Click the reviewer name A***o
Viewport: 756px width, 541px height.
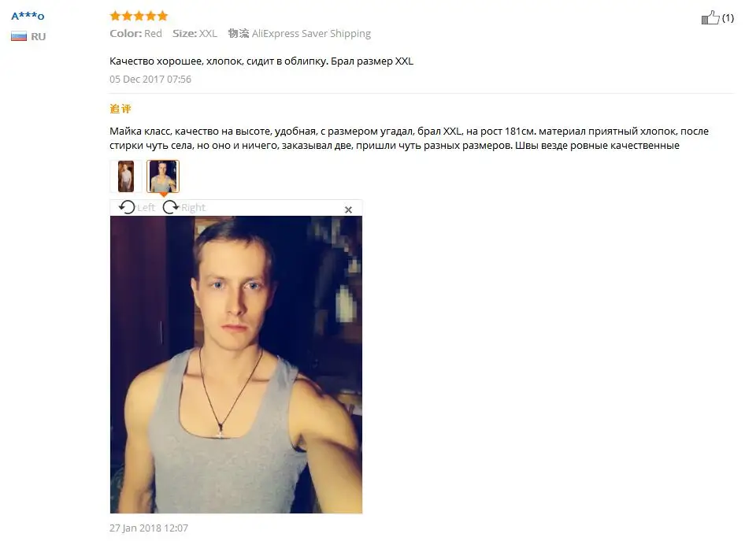coord(28,16)
